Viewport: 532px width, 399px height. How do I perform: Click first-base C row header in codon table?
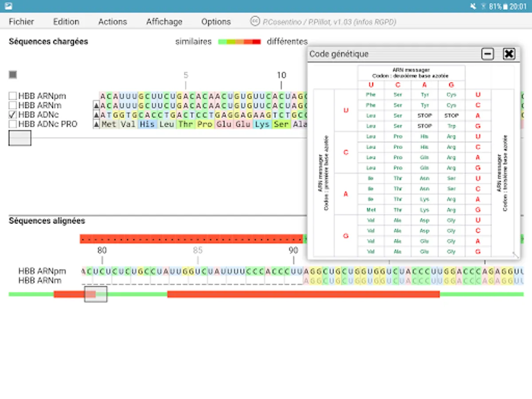point(346,152)
